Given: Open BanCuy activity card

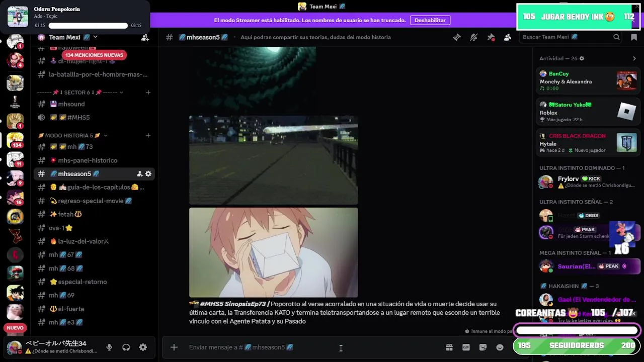Looking at the screenshot, I should (588, 81).
